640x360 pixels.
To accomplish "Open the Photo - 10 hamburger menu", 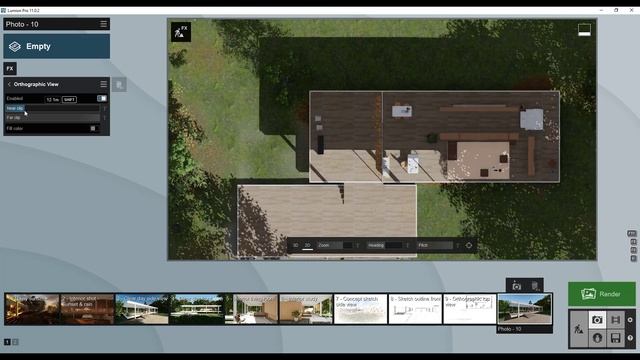I will click(x=104, y=24).
